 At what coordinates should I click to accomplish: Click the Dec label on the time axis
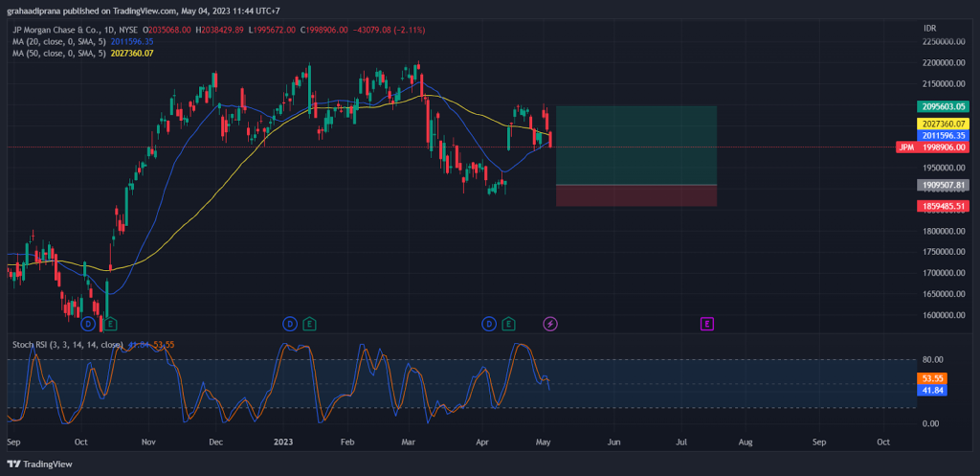215,442
